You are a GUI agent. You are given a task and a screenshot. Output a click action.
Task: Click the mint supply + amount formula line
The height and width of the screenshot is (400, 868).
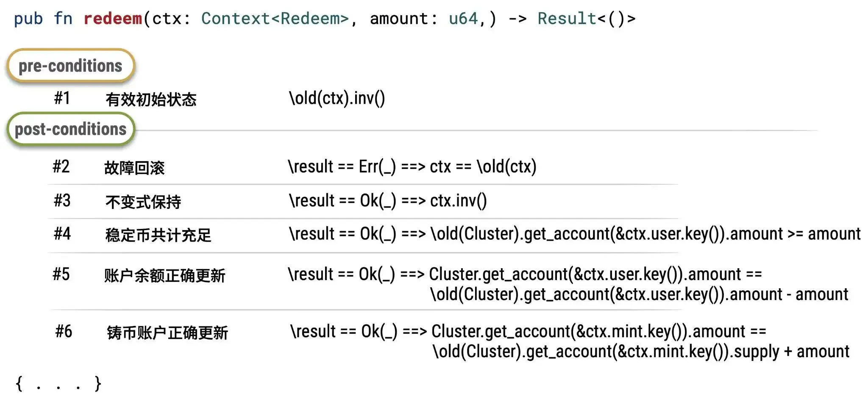pyautogui.click(x=641, y=351)
